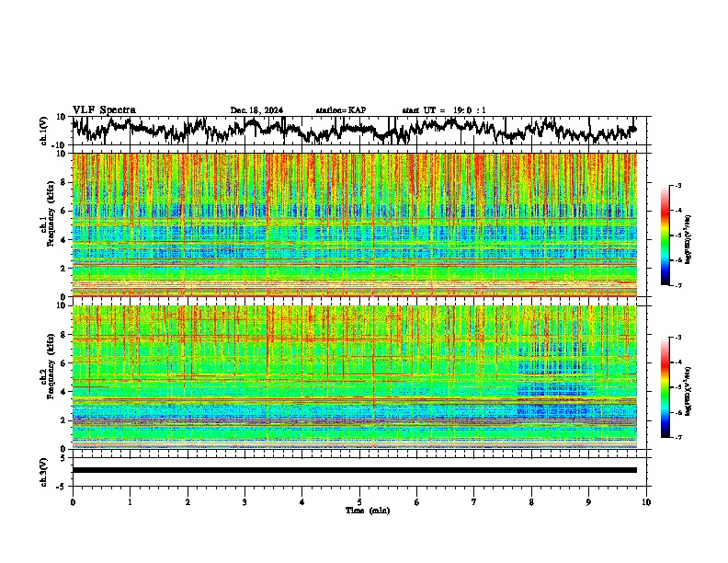
Task: Click the ch.3 axis "-5" tick label
Action: coord(62,487)
